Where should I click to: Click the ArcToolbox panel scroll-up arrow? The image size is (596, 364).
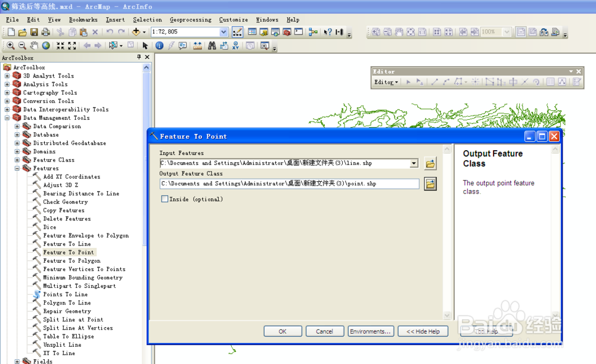pos(147,68)
